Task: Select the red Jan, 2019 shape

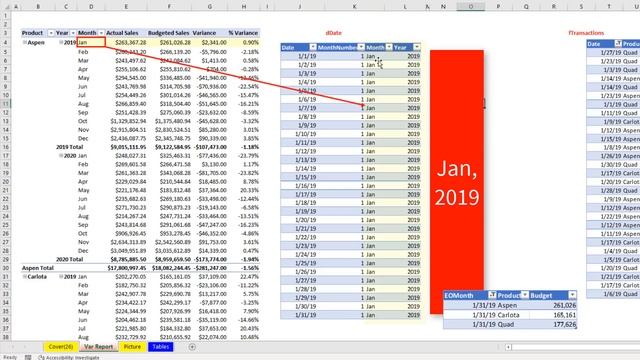Action: [457, 182]
